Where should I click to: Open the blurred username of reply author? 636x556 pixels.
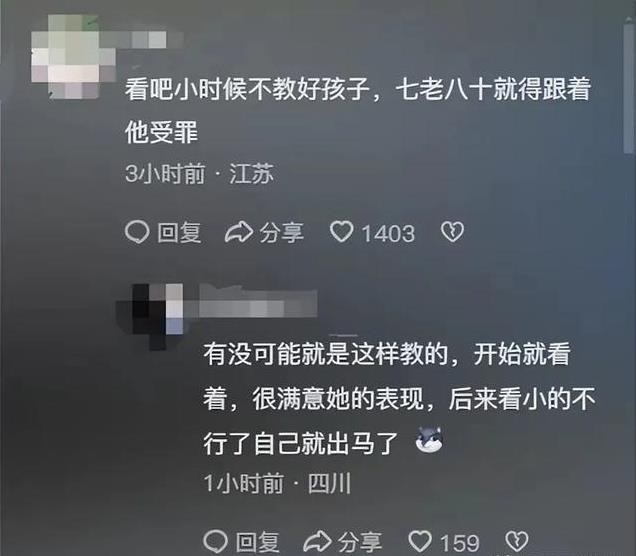251,301
